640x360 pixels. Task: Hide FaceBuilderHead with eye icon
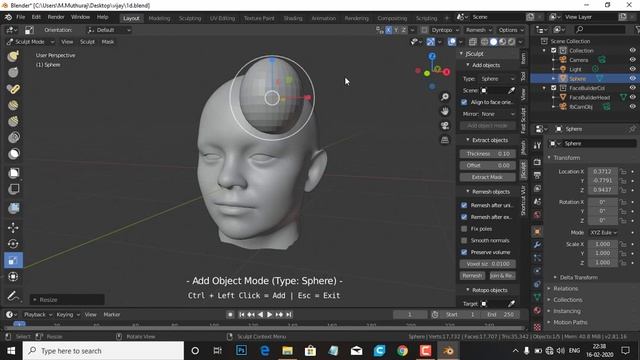pyautogui.click(x=632, y=97)
